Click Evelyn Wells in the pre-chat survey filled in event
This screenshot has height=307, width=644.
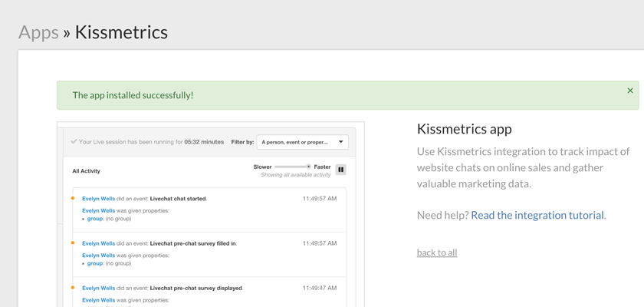[98, 243]
